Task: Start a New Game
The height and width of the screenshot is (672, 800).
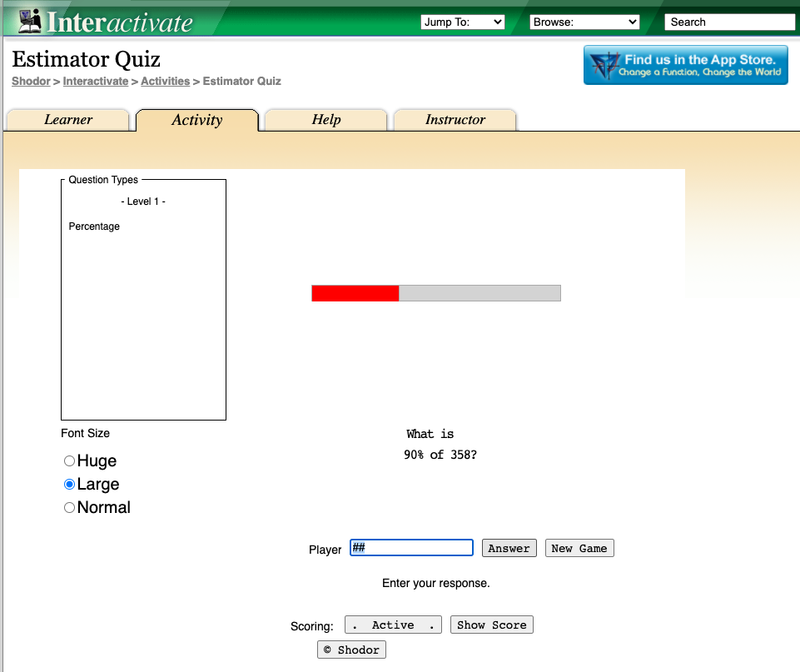Action: [x=579, y=548]
